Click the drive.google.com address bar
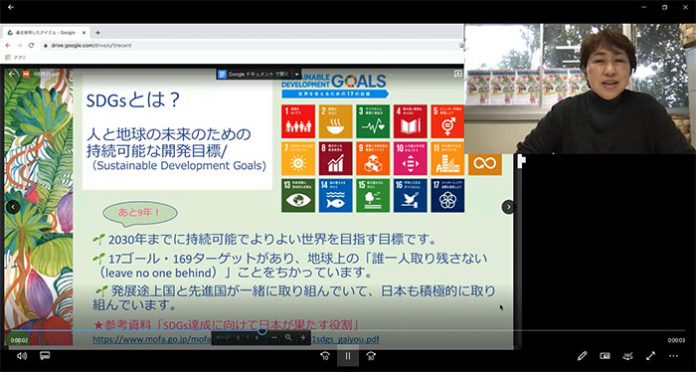696x372 pixels. pos(251,45)
